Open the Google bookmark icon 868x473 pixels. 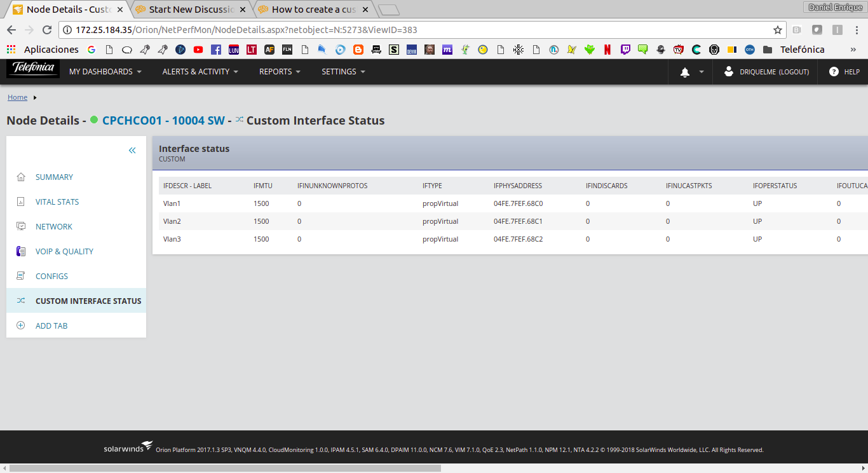[x=92, y=50]
